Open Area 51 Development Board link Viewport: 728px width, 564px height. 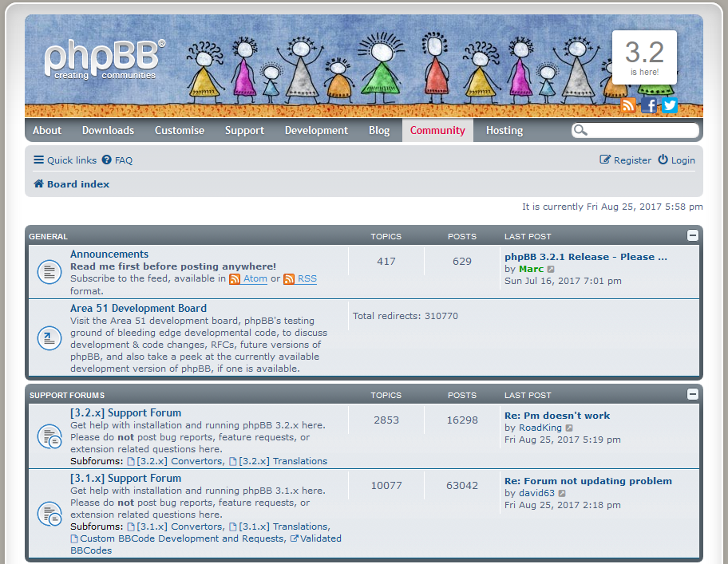click(x=138, y=309)
